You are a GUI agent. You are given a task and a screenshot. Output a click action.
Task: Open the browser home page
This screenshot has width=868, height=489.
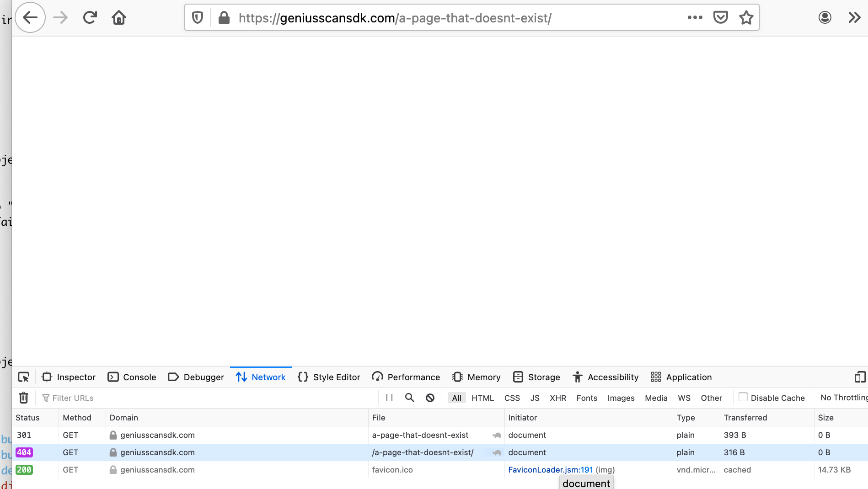click(x=119, y=18)
